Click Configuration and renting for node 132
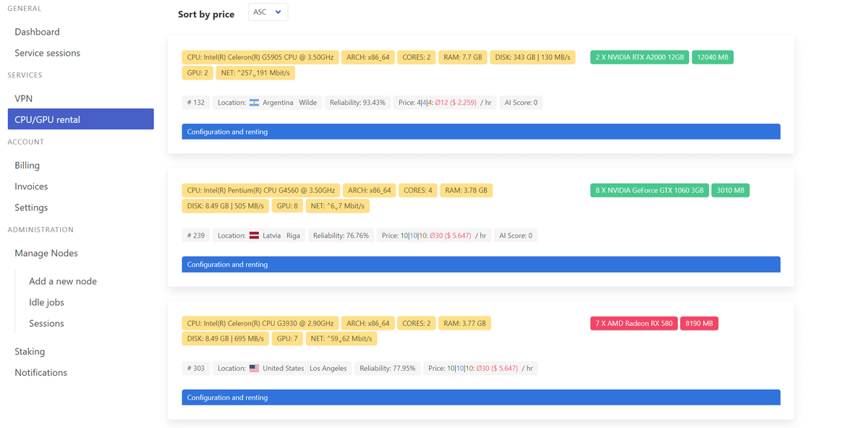The width and height of the screenshot is (868, 428). point(480,132)
